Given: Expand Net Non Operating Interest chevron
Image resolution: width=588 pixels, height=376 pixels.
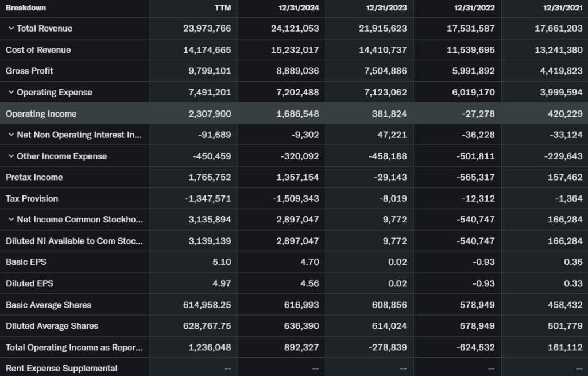Looking at the screenshot, I should (x=11, y=135).
